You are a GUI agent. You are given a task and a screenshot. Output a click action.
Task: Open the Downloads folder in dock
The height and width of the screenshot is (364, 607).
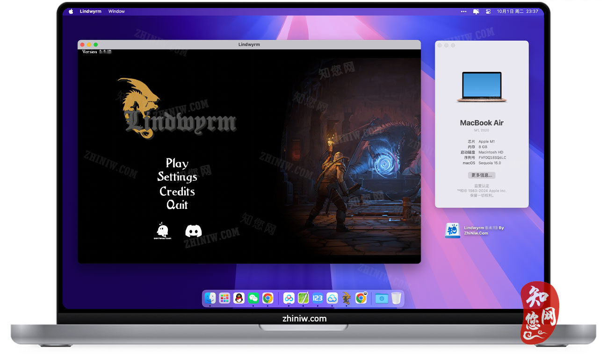382,298
